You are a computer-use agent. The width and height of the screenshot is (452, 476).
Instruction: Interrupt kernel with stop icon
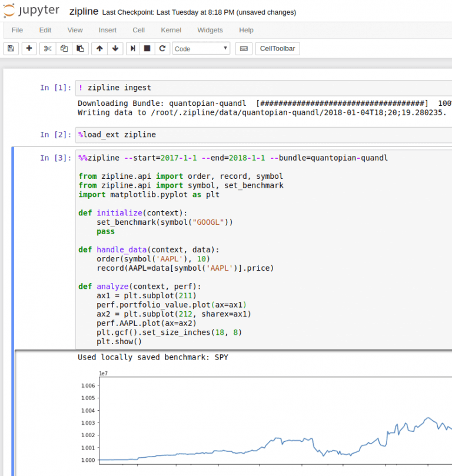coord(148,49)
